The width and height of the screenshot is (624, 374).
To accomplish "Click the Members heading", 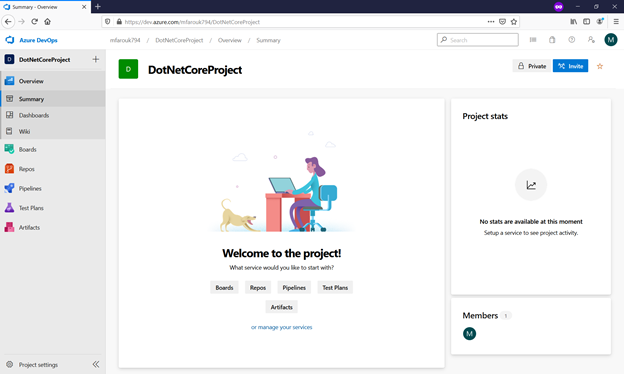I will click(480, 316).
